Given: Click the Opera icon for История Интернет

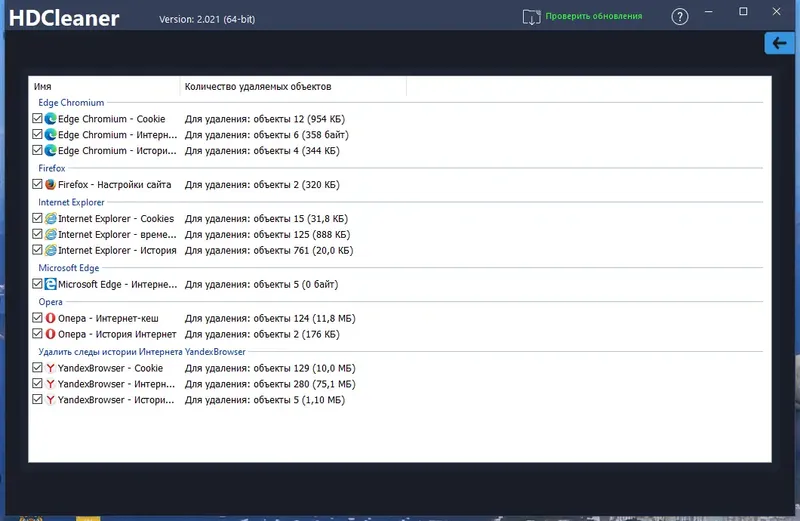Looking at the screenshot, I should [50, 334].
